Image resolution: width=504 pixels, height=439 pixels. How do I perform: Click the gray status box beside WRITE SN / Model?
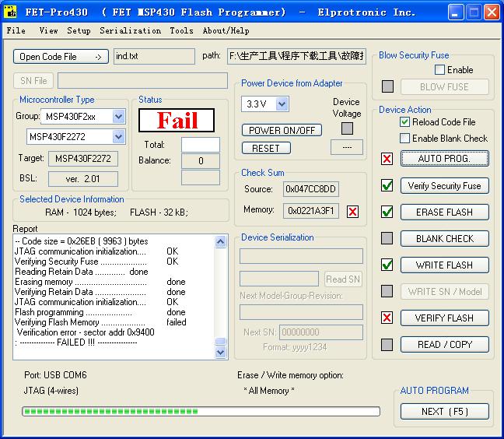coord(387,291)
